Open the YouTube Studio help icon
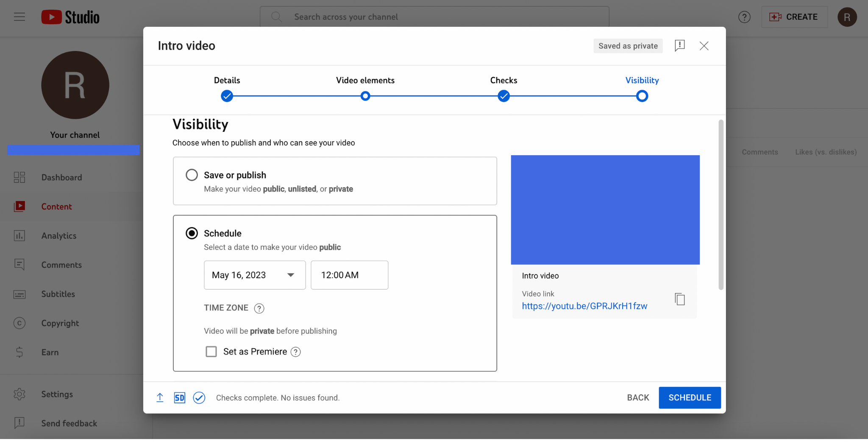Viewport: 868px width, 442px height. point(744,17)
